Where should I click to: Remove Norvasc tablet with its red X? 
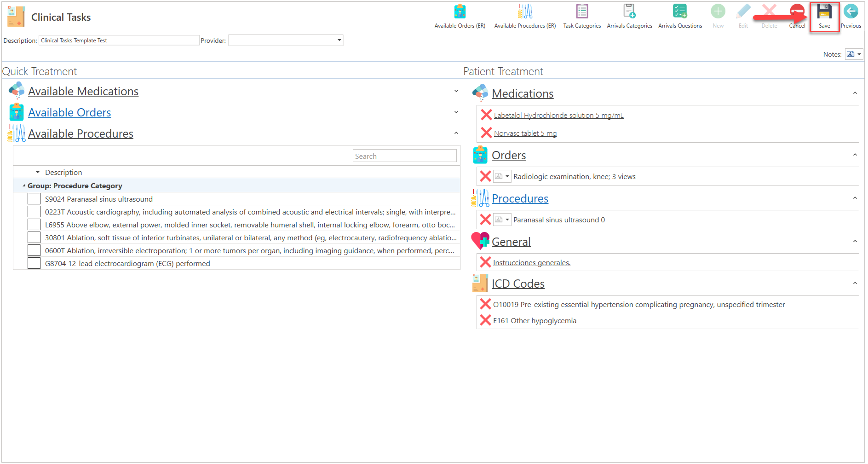click(x=486, y=133)
